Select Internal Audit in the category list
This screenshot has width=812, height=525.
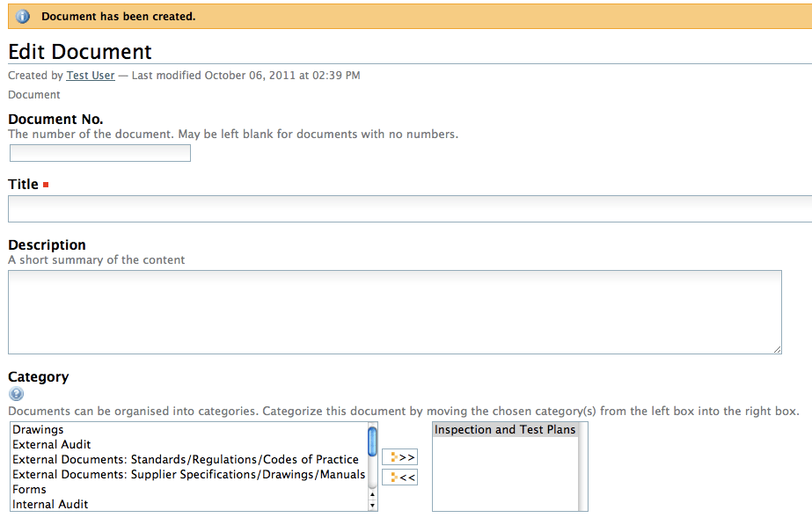pos(189,504)
